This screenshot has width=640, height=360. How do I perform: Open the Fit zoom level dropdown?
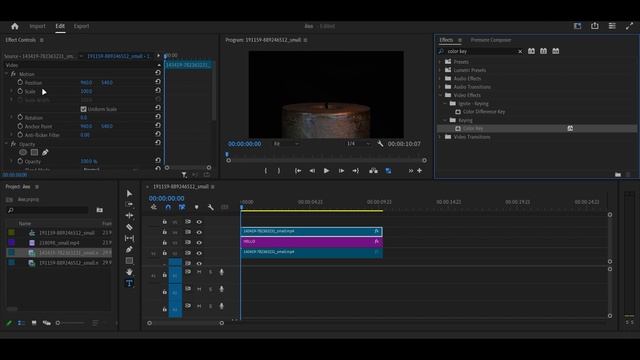[x=287, y=144]
